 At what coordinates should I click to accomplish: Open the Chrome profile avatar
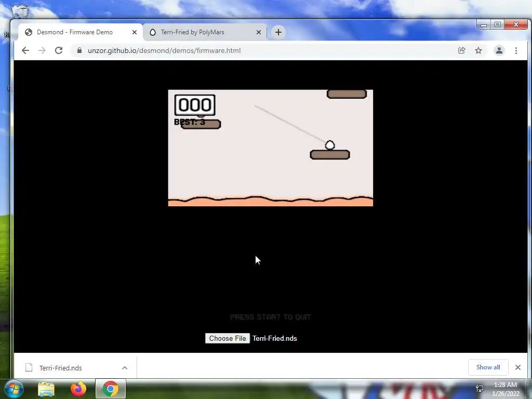499,50
